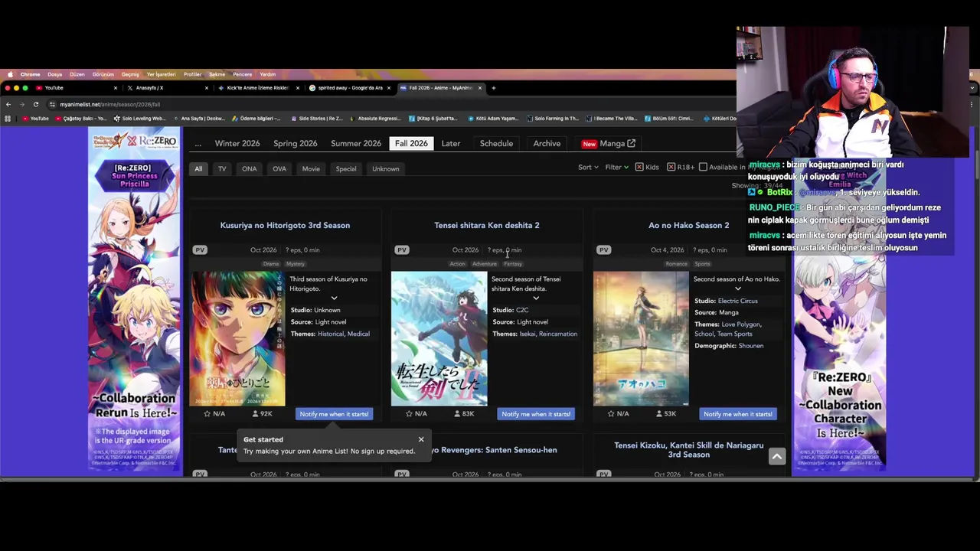Open the Pencere menu in menu bar
Image resolution: width=980 pixels, height=551 pixels.
(x=242, y=74)
